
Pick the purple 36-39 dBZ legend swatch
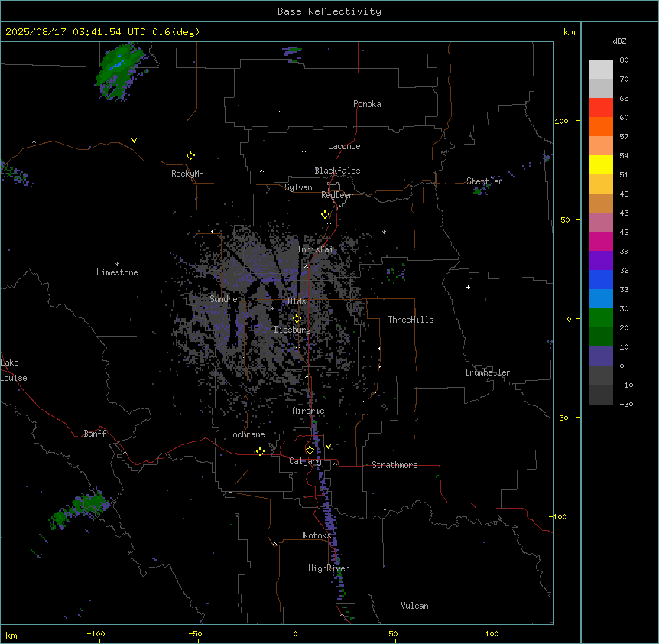[x=601, y=261]
